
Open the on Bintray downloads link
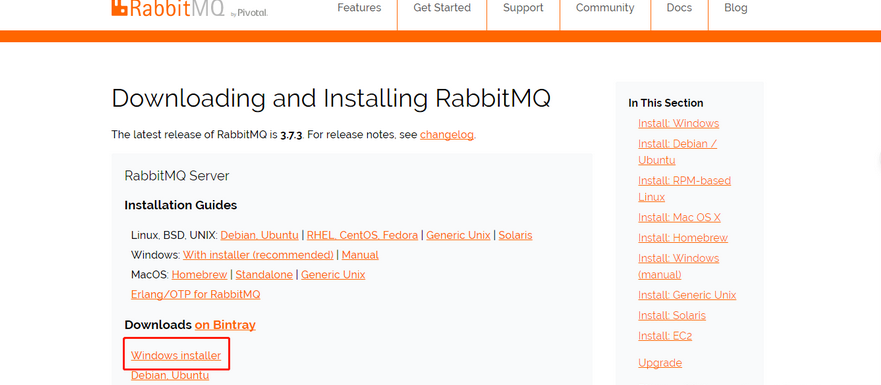(x=225, y=325)
